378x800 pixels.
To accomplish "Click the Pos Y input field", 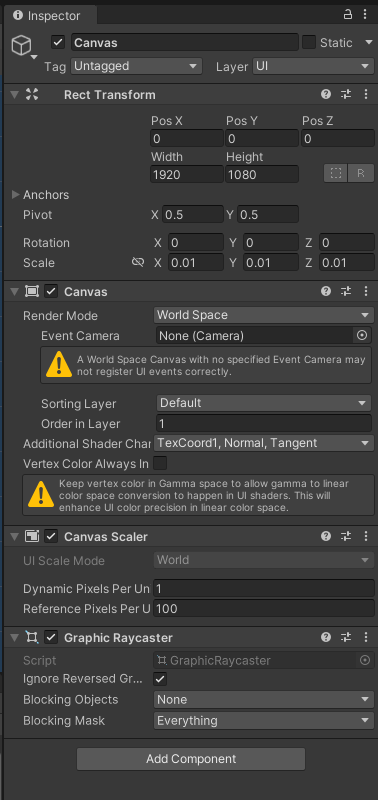I will 262,138.
